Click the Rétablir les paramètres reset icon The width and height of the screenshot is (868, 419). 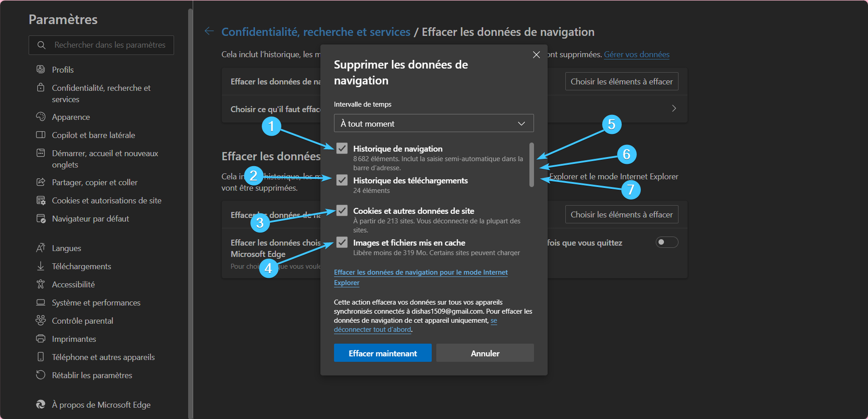coord(41,375)
